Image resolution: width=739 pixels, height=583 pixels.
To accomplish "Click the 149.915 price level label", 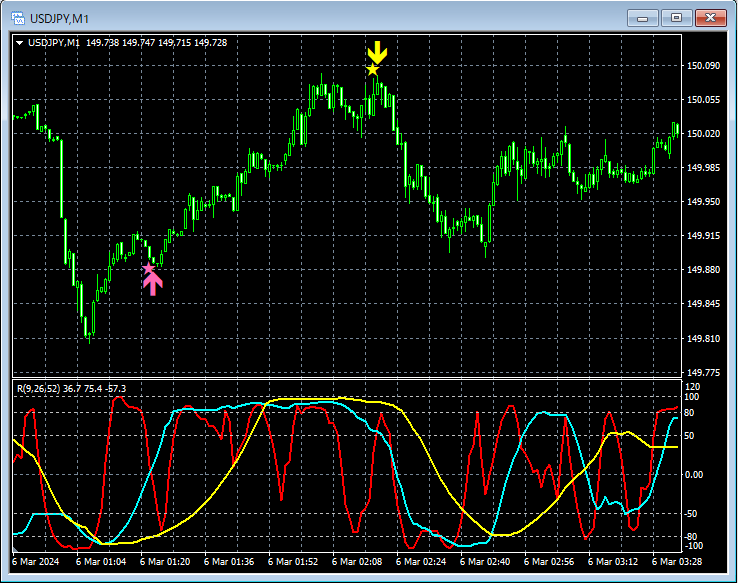I will tap(703, 236).
